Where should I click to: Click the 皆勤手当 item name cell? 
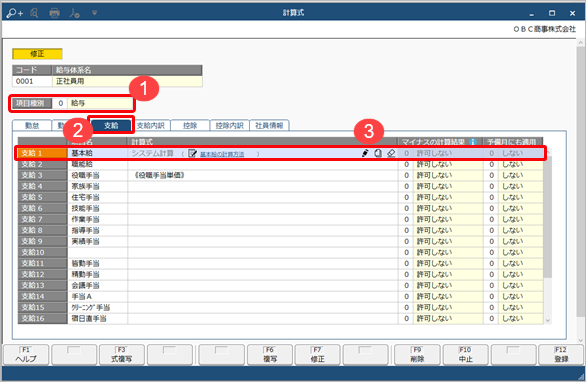tap(98, 264)
